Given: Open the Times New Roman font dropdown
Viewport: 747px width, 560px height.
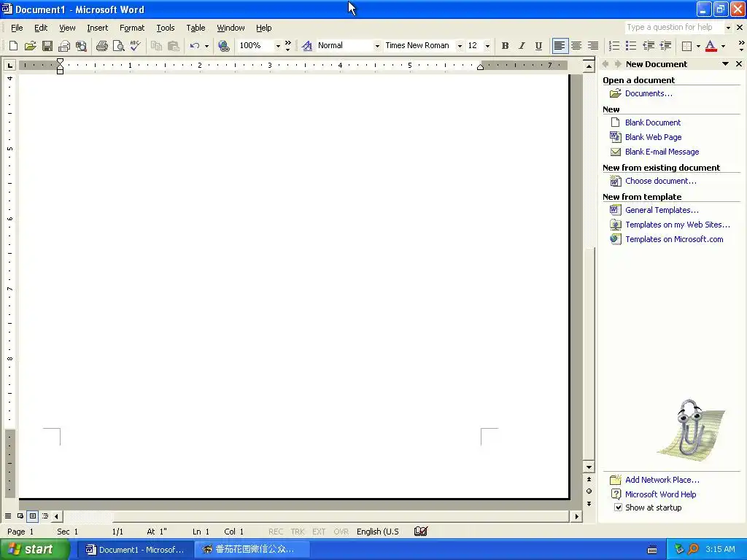Looking at the screenshot, I should pos(460,46).
